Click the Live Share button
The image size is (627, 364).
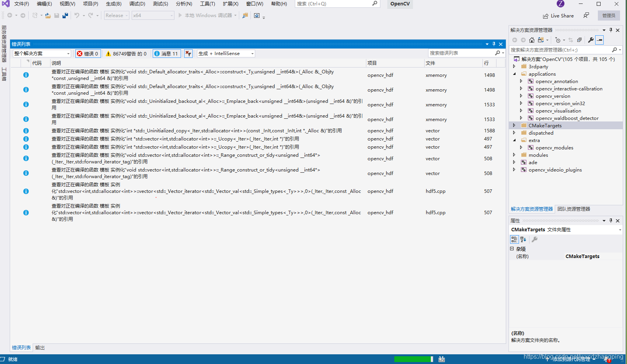(x=558, y=16)
